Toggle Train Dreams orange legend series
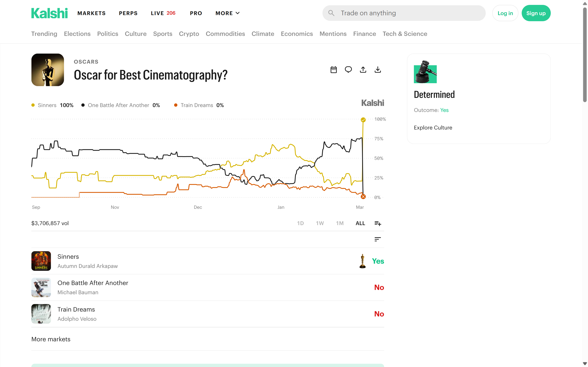 click(199, 105)
